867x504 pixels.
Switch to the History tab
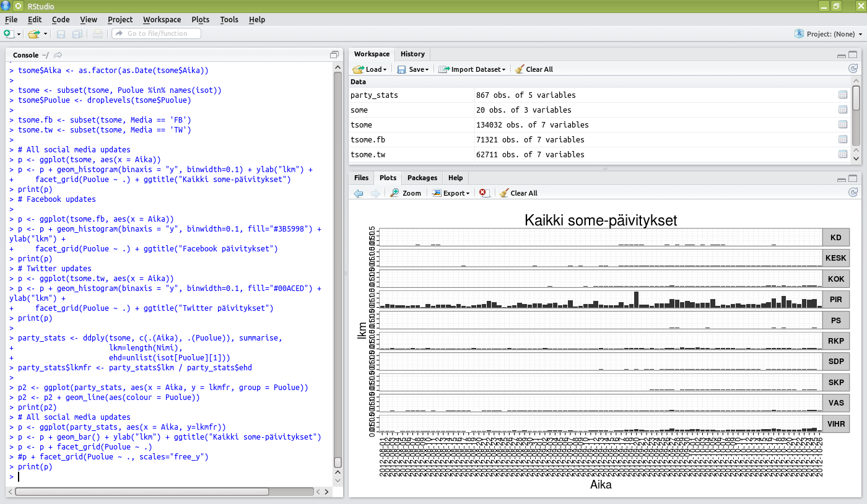pyautogui.click(x=412, y=54)
